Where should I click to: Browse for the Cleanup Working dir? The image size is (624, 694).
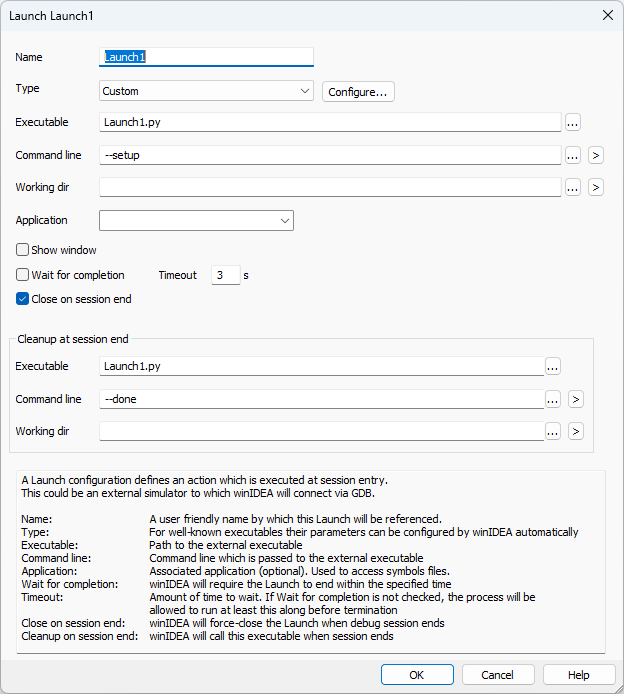coord(553,431)
